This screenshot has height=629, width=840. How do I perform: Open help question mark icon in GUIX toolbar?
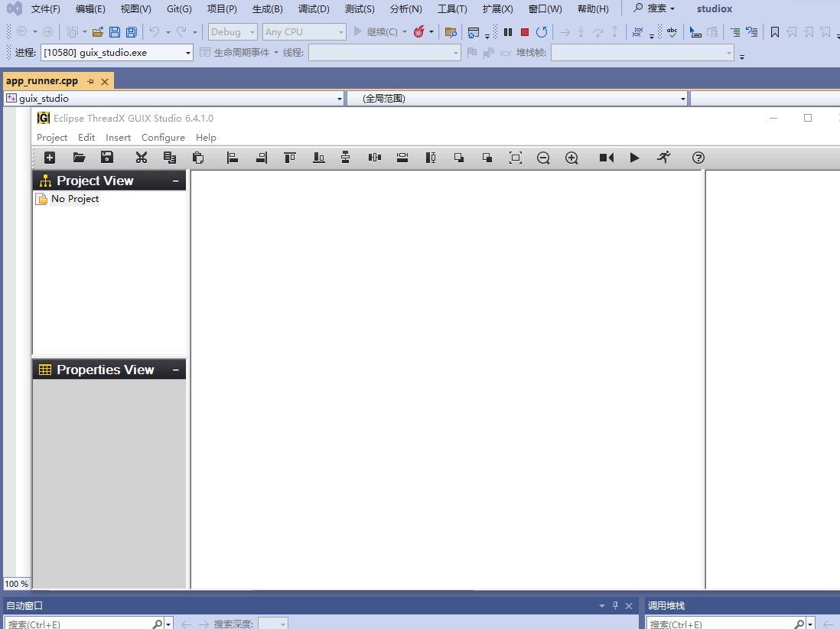click(698, 158)
